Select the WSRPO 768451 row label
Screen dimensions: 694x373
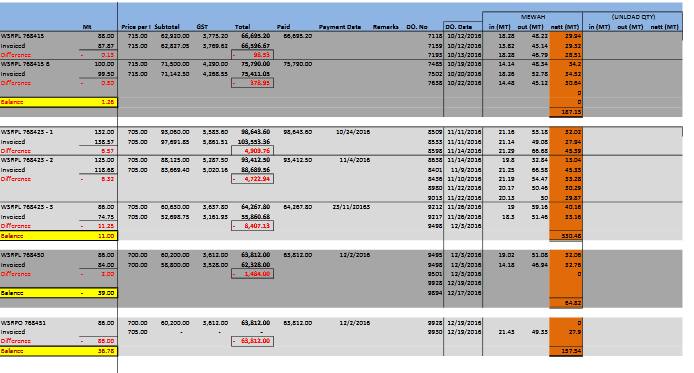coord(23,323)
